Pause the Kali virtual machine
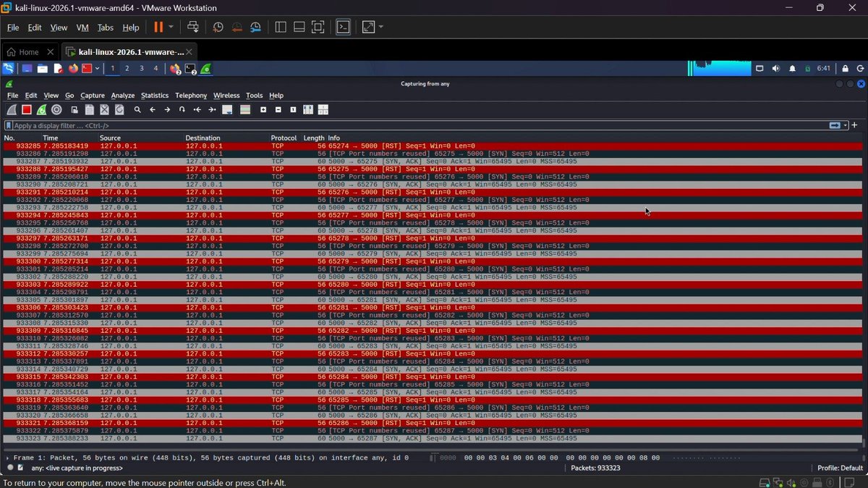Screen dimensions: 868x488 tap(158, 28)
